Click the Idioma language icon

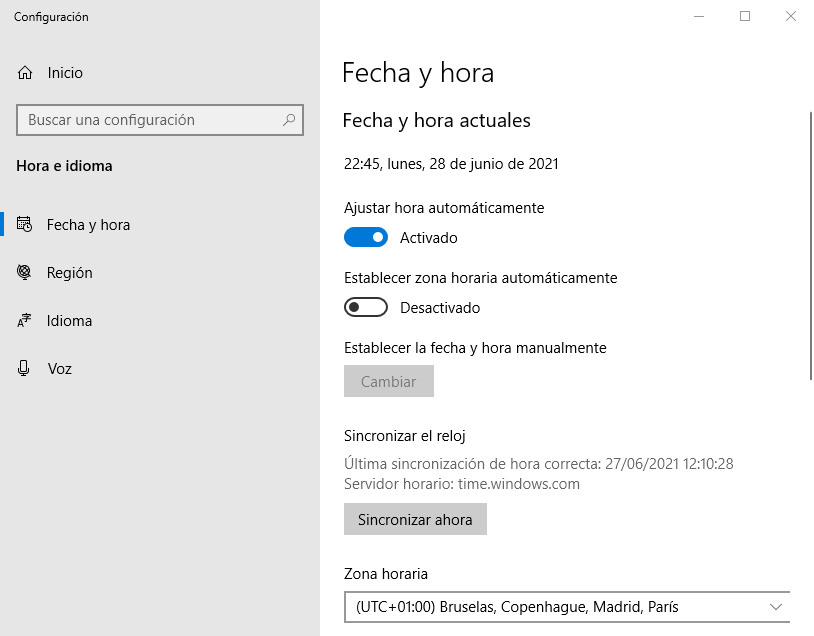[x=25, y=321]
